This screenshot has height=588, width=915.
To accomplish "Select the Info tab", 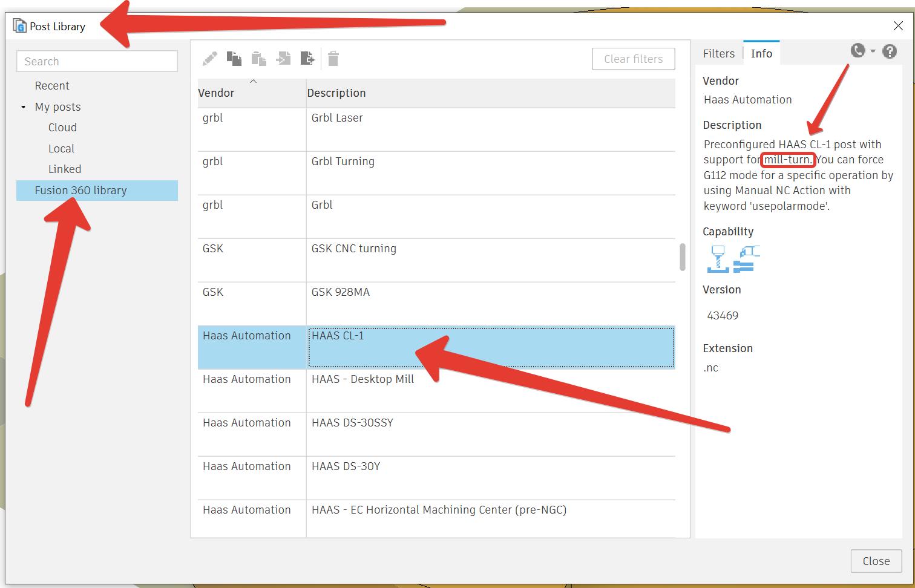I will [761, 53].
